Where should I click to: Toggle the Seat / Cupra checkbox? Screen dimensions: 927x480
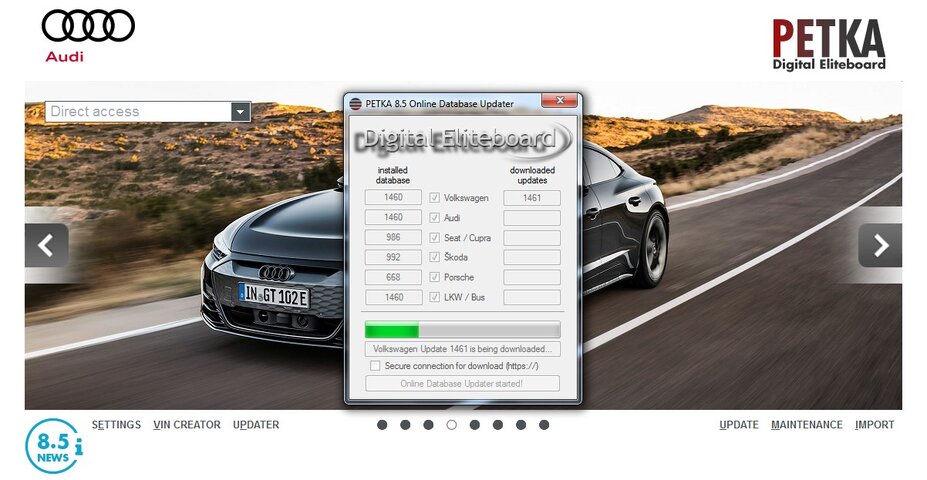[435, 238]
